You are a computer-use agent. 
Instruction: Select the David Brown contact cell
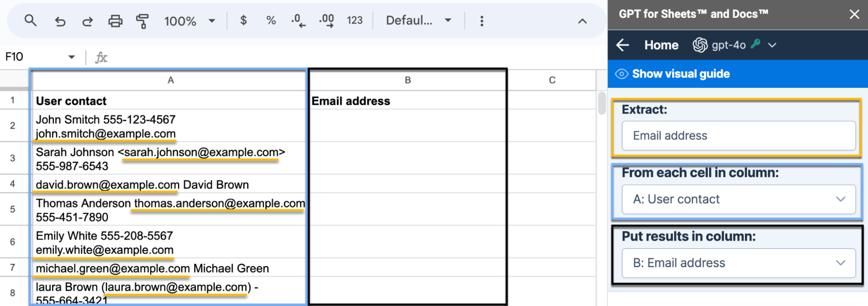coord(169,184)
